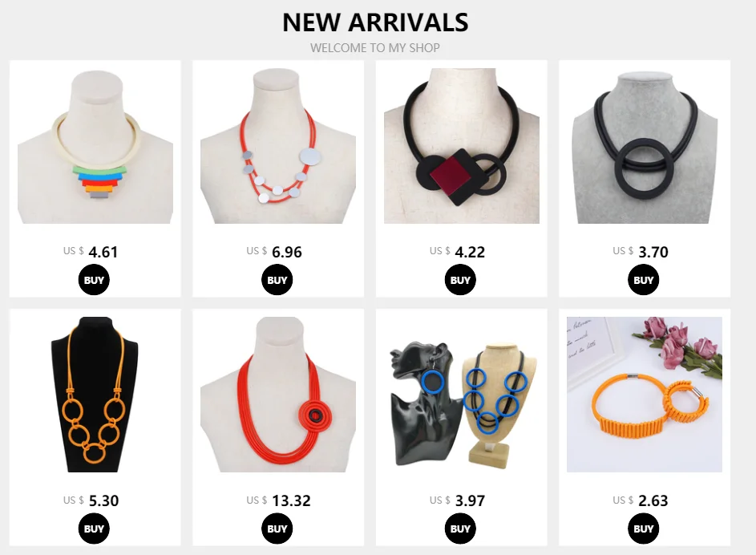Click BUY under the $13.32 spiral necklace
The height and width of the screenshot is (555, 756).
277,529
